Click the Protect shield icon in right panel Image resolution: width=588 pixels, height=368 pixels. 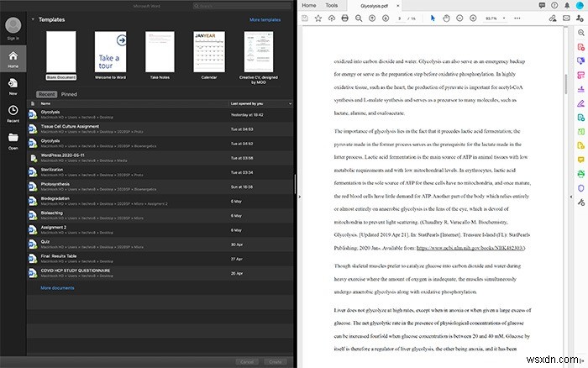(581, 188)
